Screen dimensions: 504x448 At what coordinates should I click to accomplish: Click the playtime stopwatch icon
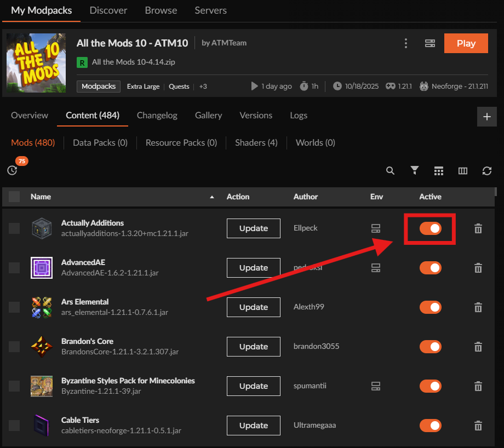click(x=303, y=86)
